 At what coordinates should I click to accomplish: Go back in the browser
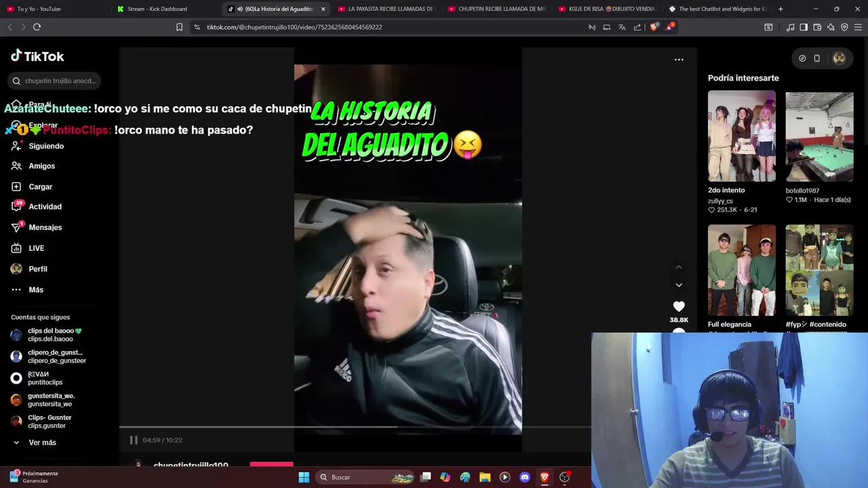pyautogui.click(x=9, y=27)
